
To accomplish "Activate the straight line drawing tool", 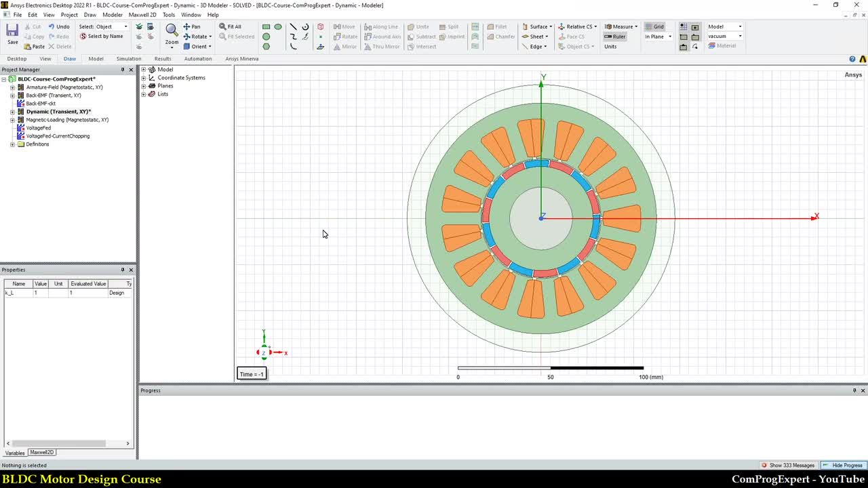I will pos(293,26).
